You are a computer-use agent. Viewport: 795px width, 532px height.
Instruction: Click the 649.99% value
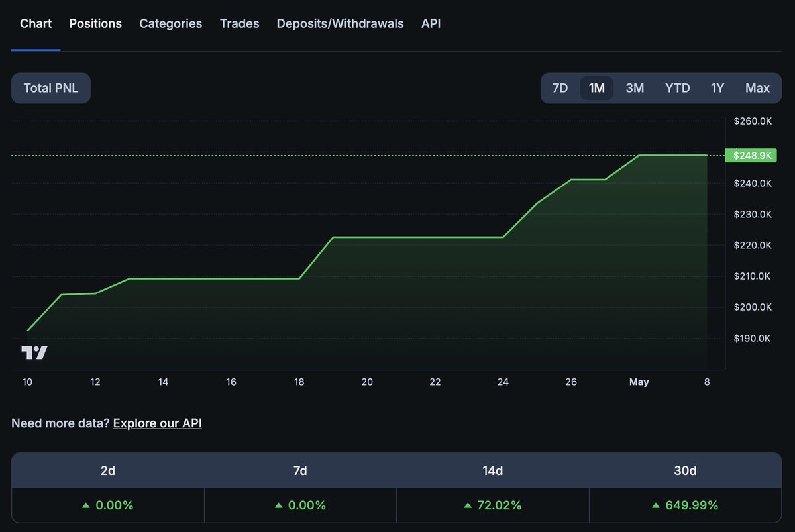691,505
